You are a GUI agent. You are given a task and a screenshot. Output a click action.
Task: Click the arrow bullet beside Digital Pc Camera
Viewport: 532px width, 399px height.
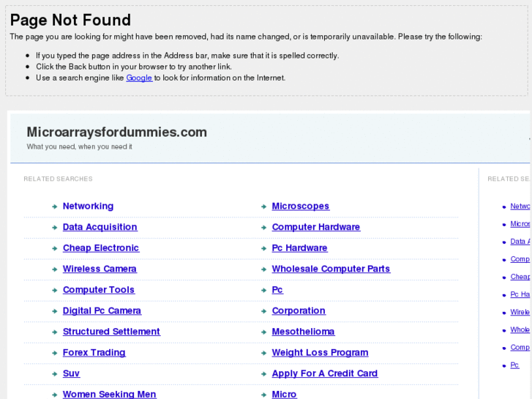[55, 312]
